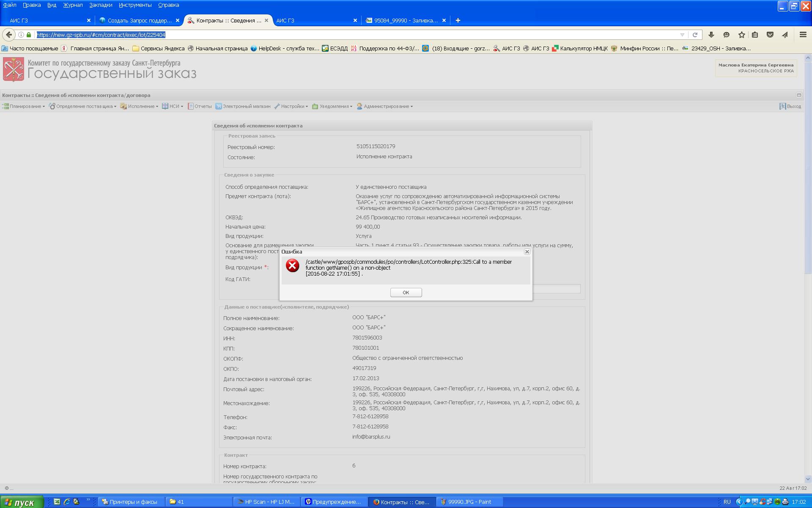Open the Windows пуск start button
812x508 pixels.
click(21, 502)
